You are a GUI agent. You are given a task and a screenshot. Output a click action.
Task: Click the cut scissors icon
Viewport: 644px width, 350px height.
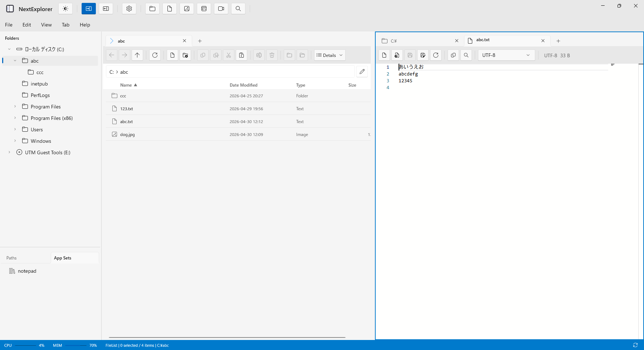(229, 55)
